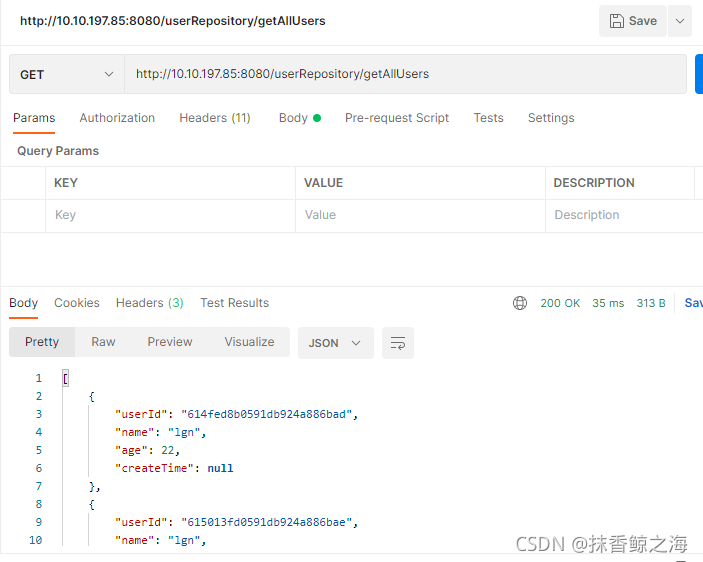Open the Headers (11) request tab
The width and height of the screenshot is (703, 562).
click(215, 118)
